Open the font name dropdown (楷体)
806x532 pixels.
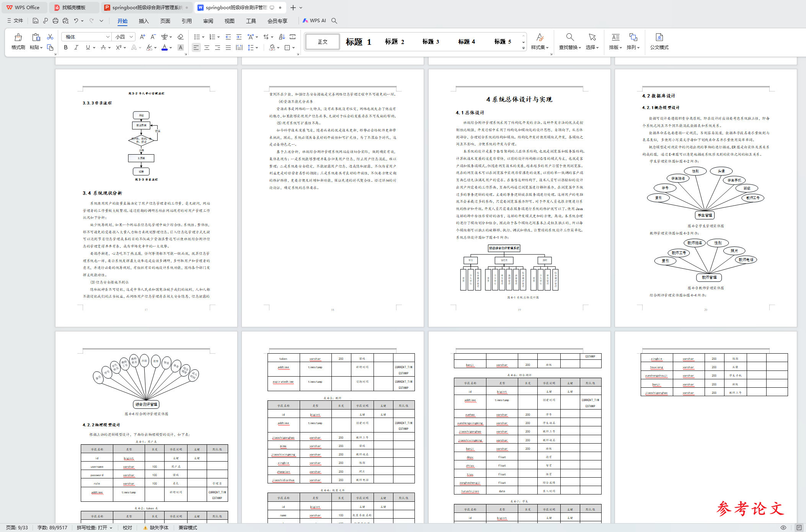[x=108, y=37]
